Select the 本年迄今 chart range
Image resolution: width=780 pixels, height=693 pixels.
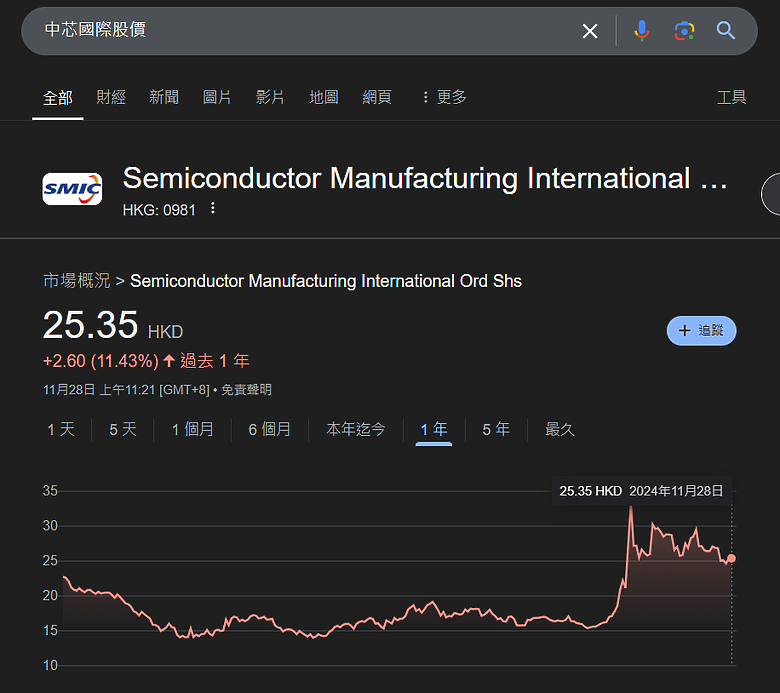pos(356,429)
